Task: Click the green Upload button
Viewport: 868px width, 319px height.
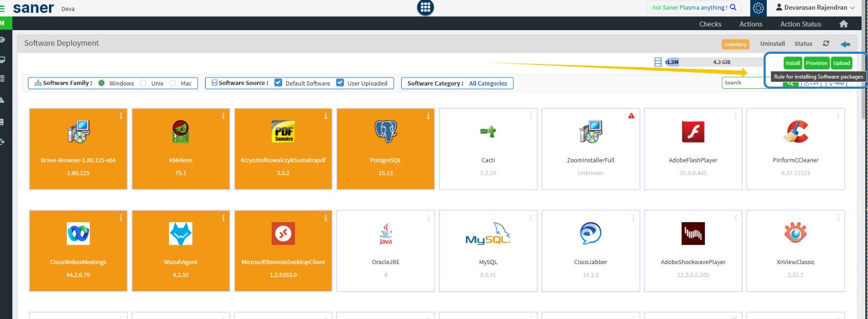Action: coord(842,63)
